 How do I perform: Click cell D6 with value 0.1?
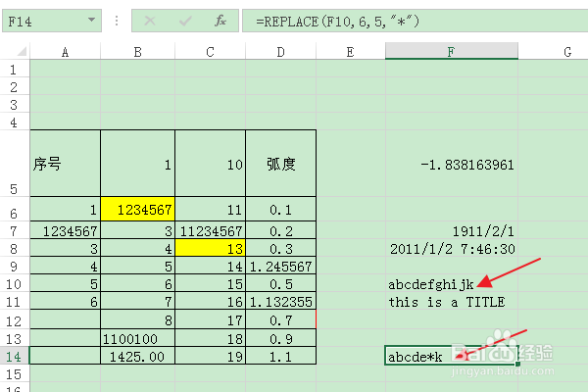pos(280,209)
